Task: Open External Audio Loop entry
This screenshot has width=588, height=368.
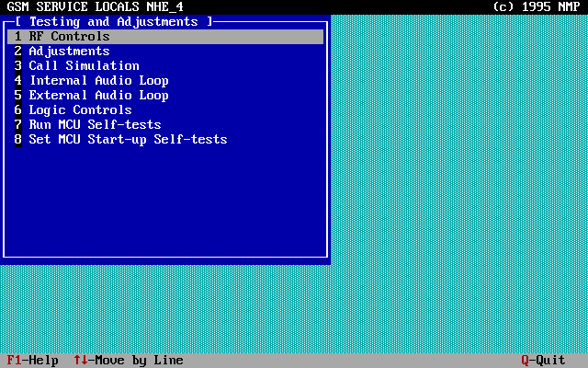Action: tap(98, 96)
